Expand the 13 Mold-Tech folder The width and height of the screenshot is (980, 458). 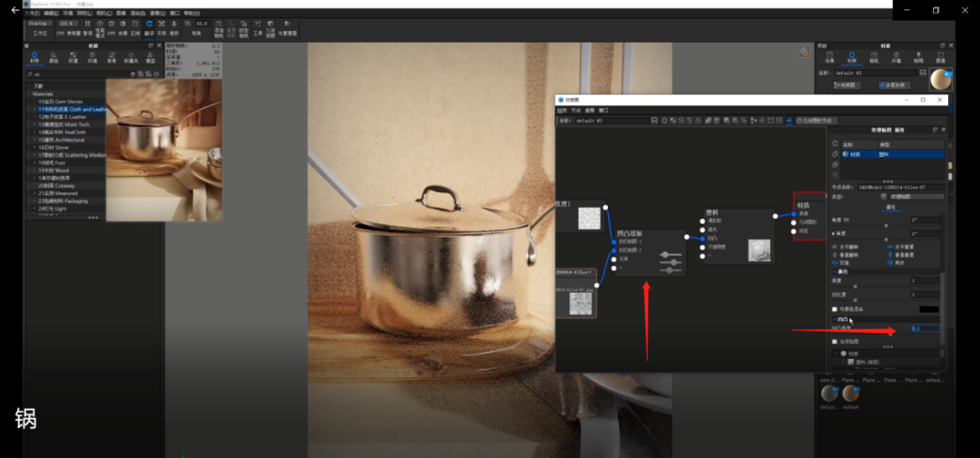(x=34, y=124)
